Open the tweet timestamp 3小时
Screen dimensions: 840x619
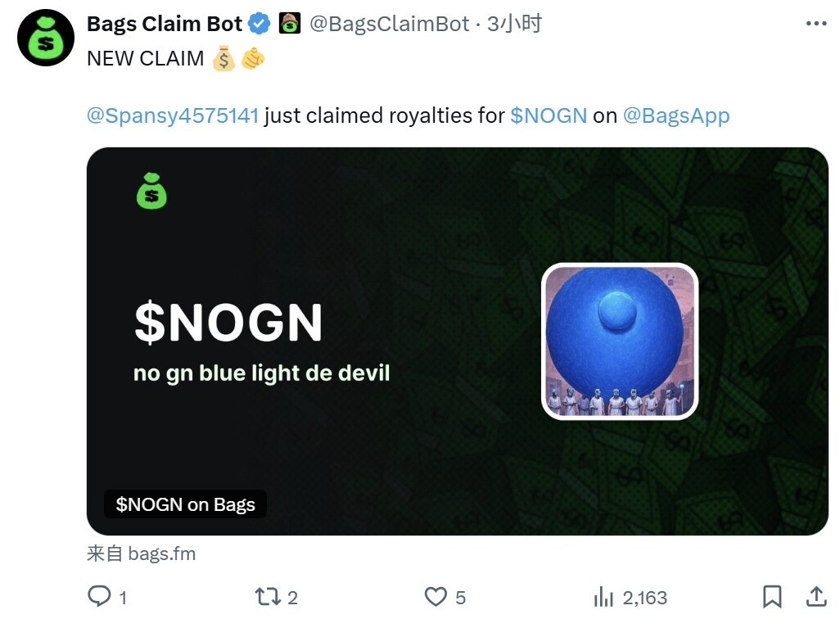point(514,24)
